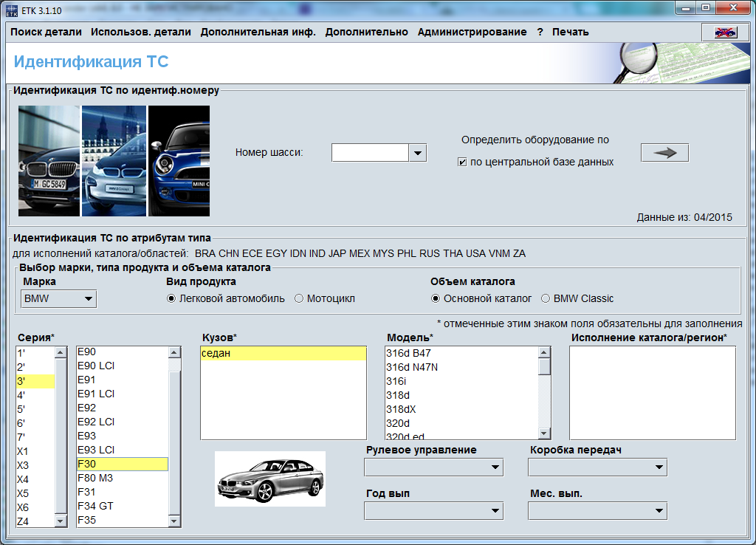Select the Основной каталог radio button
756x545 pixels.
(x=436, y=298)
